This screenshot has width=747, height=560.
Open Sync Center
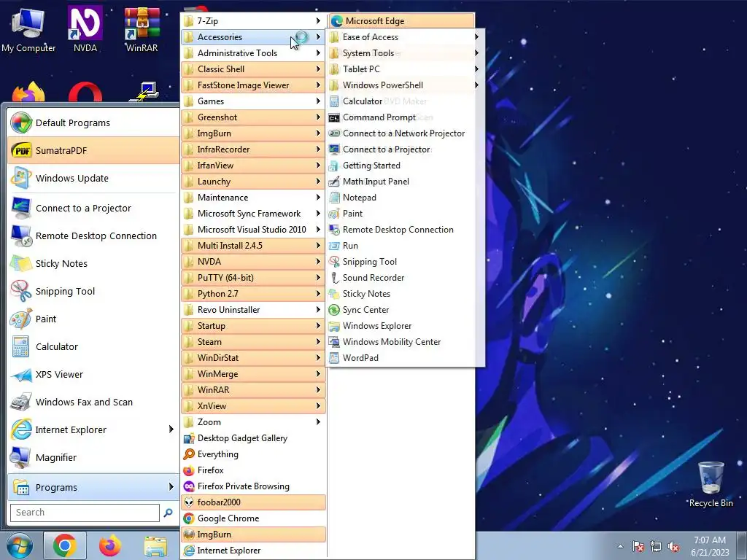point(405,309)
